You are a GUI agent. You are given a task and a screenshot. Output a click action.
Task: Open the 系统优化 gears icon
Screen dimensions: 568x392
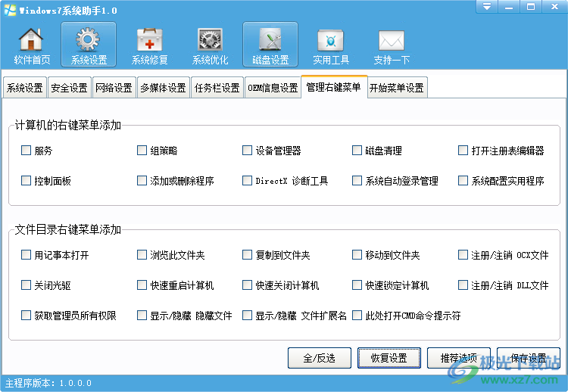210,45
